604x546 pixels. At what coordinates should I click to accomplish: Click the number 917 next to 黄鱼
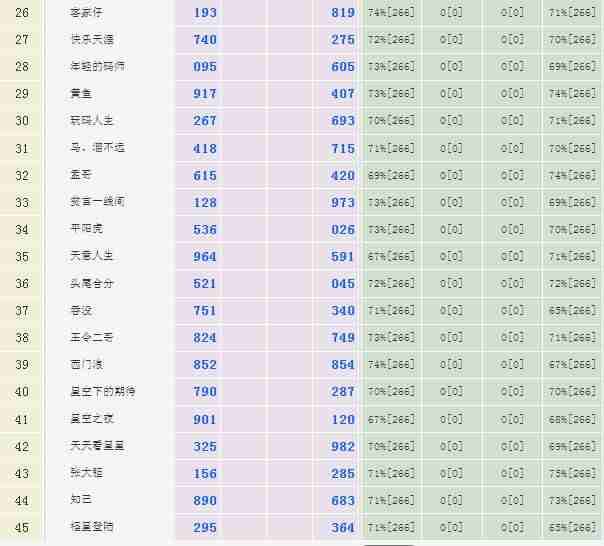pyautogui.click(x=205, y=94)
